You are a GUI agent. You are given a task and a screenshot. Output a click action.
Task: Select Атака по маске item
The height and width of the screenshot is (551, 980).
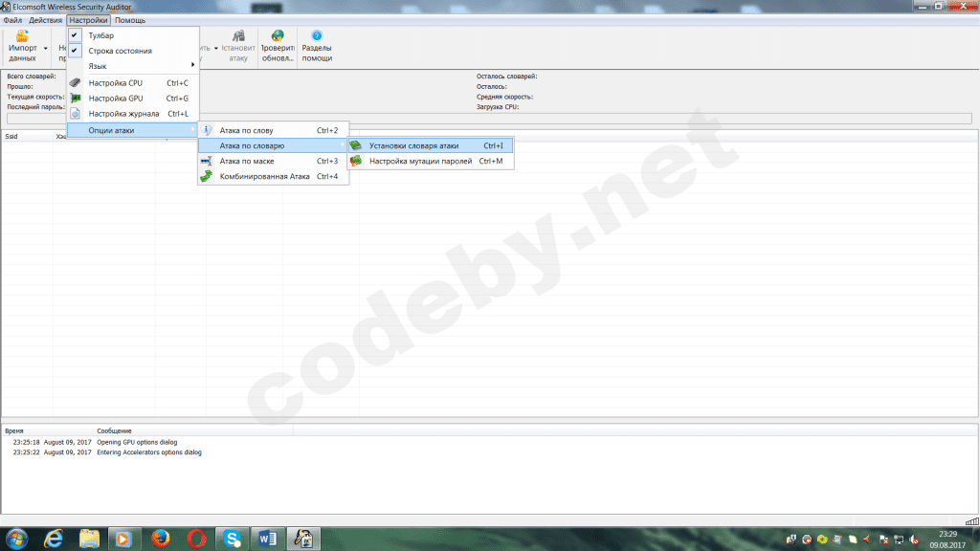tap(273, 161)
